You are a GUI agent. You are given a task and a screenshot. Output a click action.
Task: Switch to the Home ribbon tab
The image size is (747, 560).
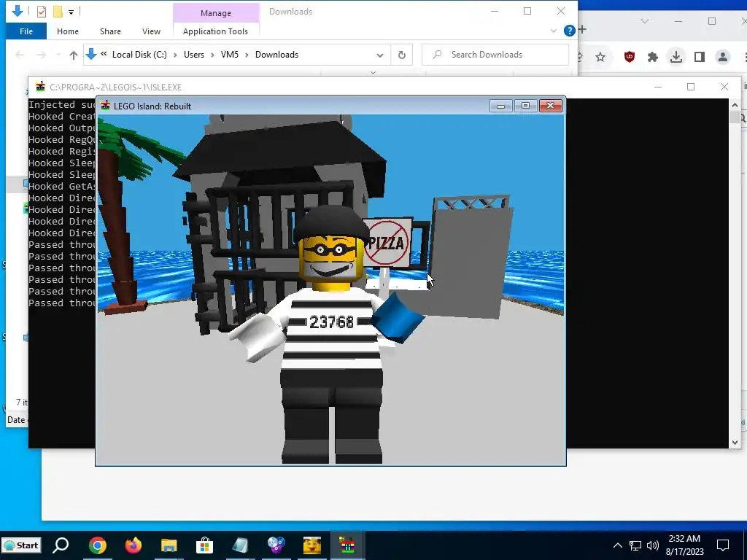tap(68, 31)
